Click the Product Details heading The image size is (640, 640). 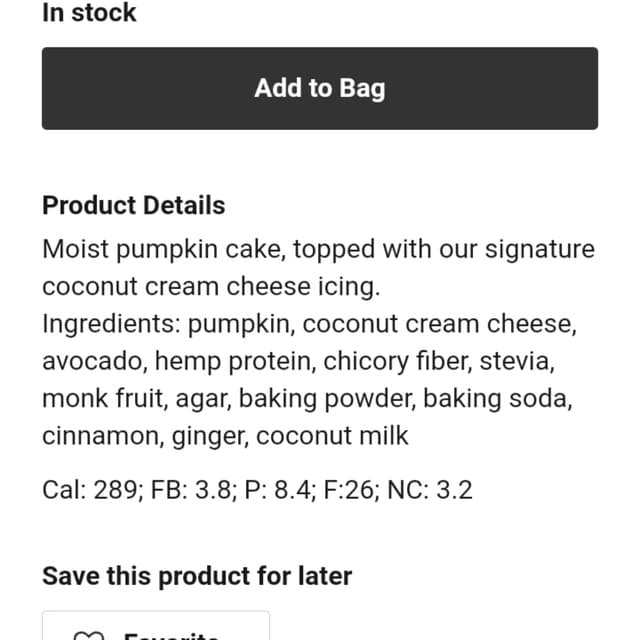pos(134,205)
